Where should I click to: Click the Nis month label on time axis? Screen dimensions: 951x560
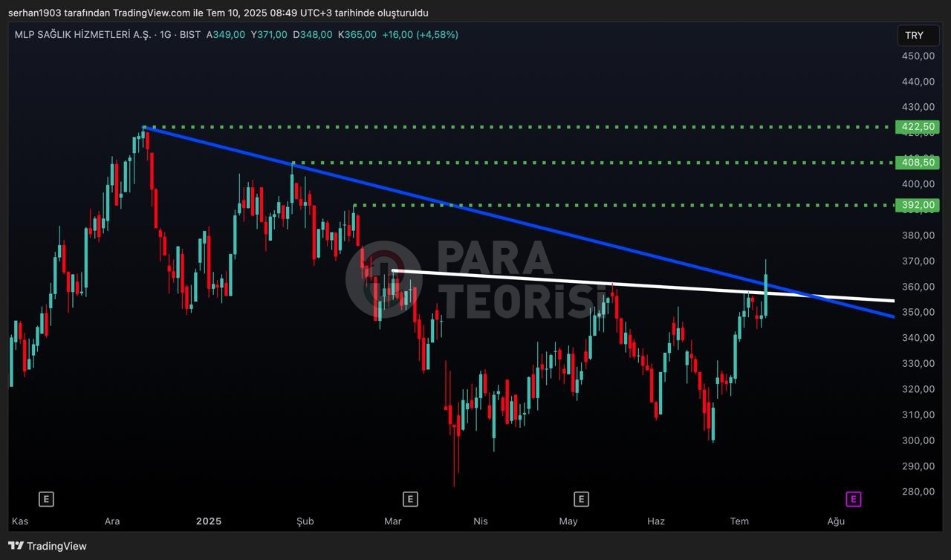[481, 521]
